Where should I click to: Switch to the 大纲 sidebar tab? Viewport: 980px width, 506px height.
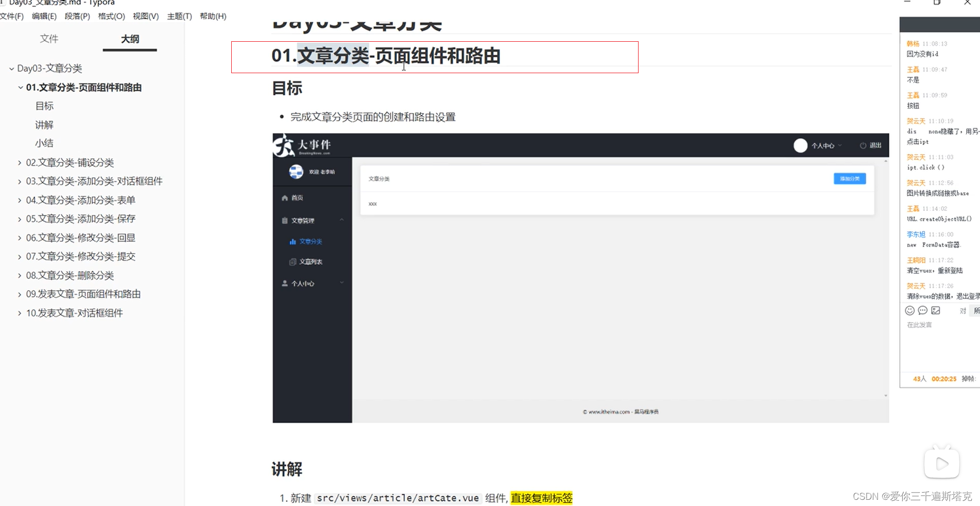130,39
